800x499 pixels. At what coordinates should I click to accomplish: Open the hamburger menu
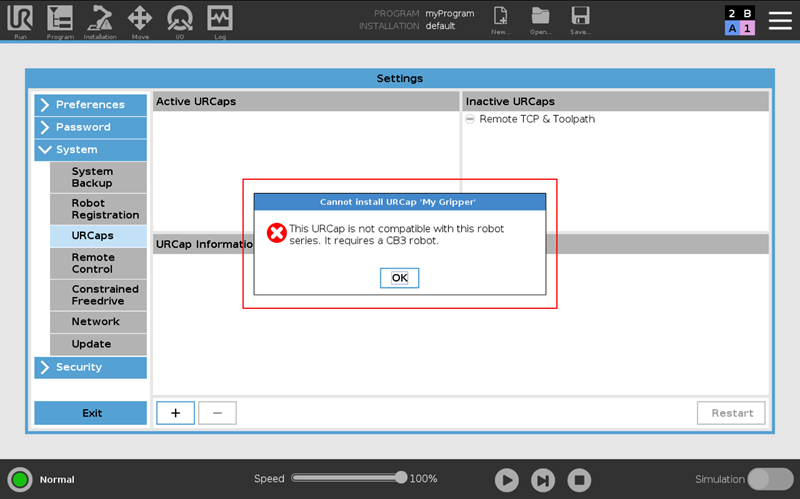[x=780, y=20]
